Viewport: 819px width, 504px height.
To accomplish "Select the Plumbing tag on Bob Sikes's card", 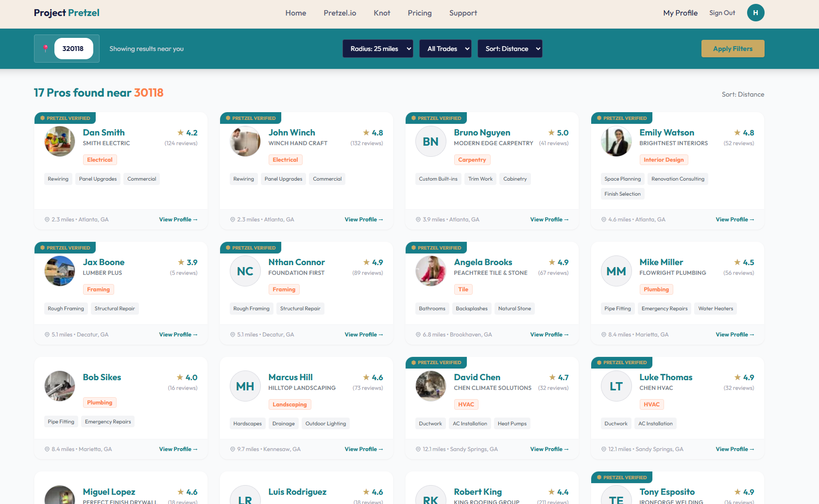I will click(x=99, y=402).
